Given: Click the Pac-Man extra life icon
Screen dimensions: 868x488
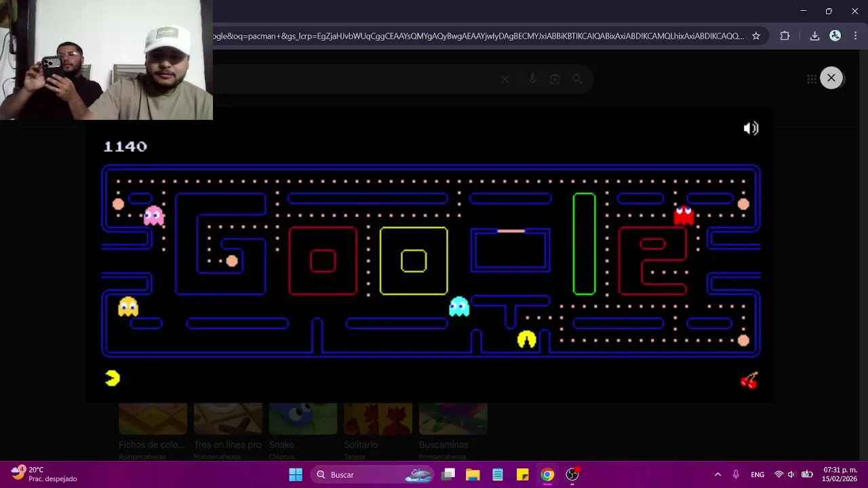Looking at the screenshot, I should click(x=113, y=378).
